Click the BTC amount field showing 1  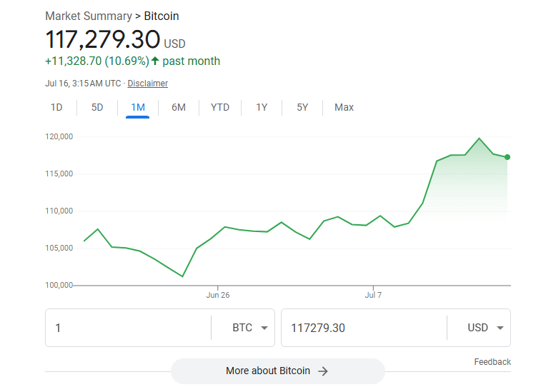[128, 328]
